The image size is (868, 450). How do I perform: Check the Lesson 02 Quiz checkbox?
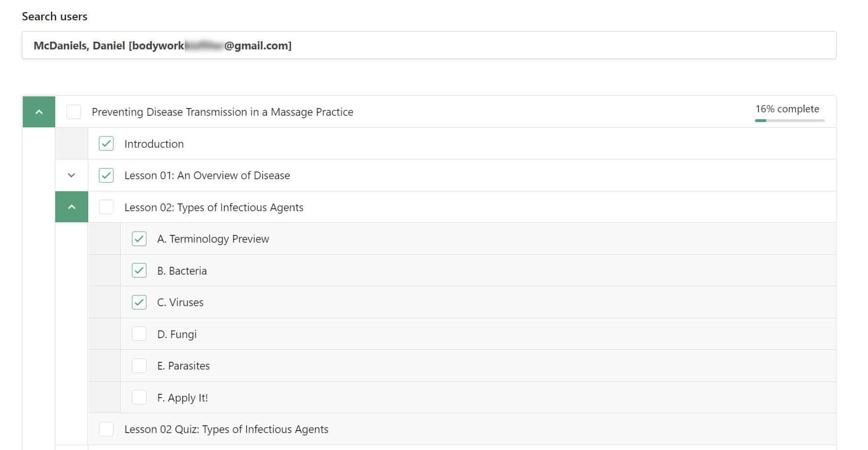pos(106,429)
